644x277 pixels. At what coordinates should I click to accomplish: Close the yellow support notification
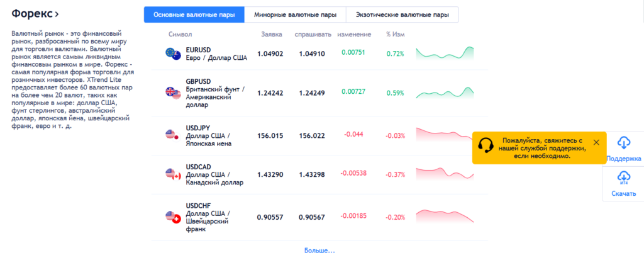point(596,142)
